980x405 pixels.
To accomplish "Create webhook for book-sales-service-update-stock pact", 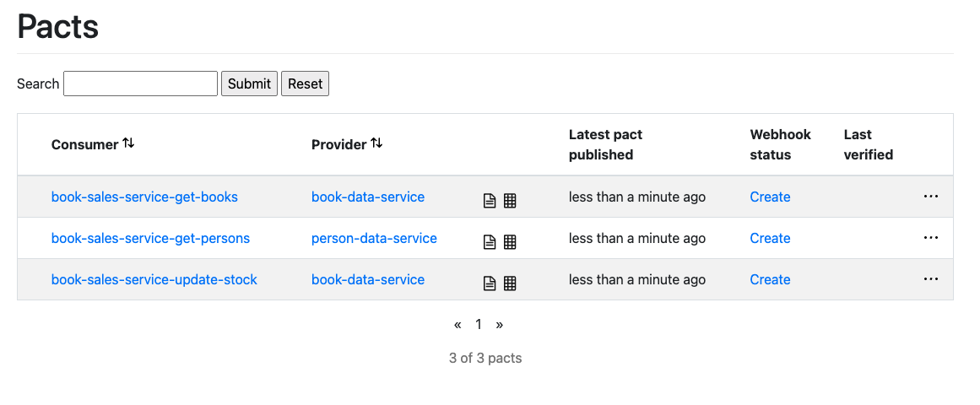I will pyautogui.click(x=770, y=279).
